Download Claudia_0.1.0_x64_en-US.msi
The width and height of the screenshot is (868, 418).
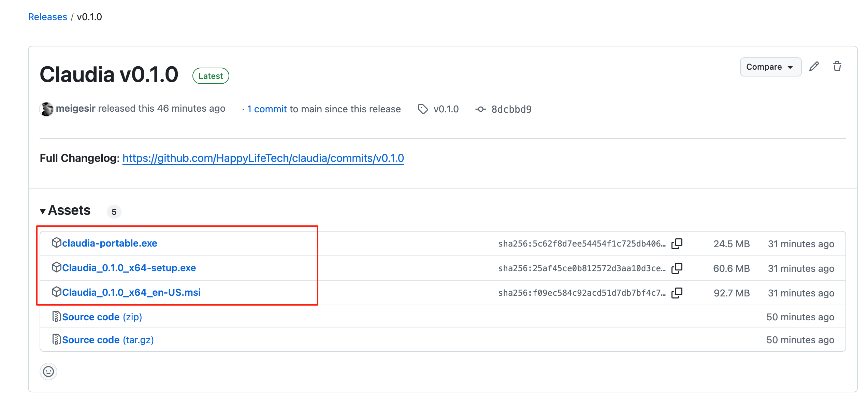coord(131,292)
